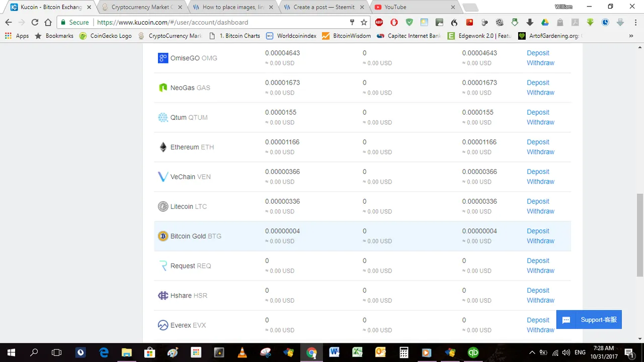This screenshot has height=362, width=644.
Task: Click the Bitcoin Gold coin logo
Action: tap(163, 236)
